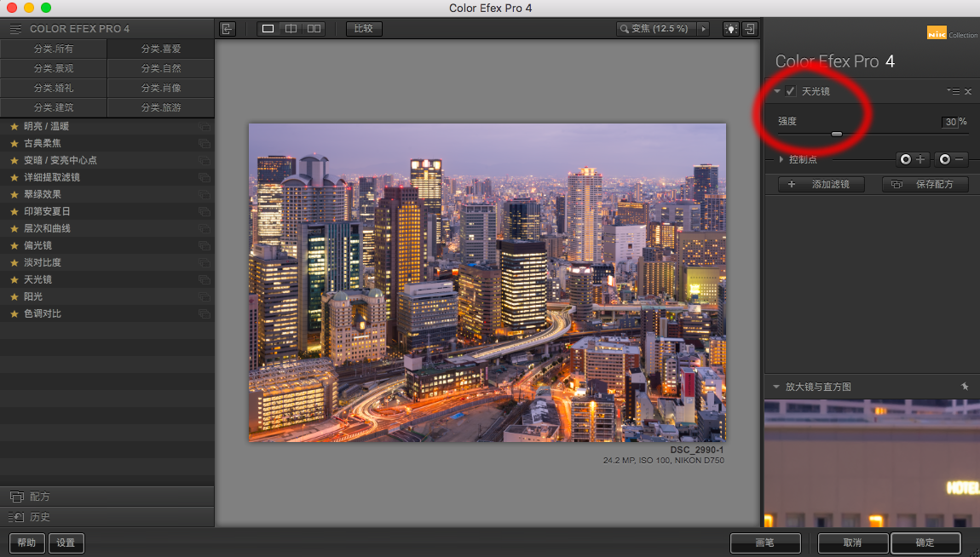980x557 pixels.
Task: Remove the 天光镜 filter with X icon
Action: point(967,91)
